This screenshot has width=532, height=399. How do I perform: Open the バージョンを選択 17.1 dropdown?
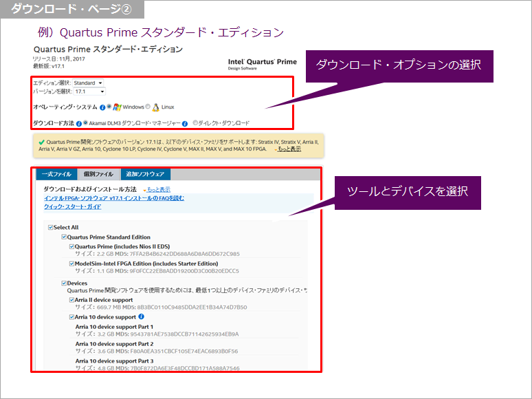coord(89,91)
